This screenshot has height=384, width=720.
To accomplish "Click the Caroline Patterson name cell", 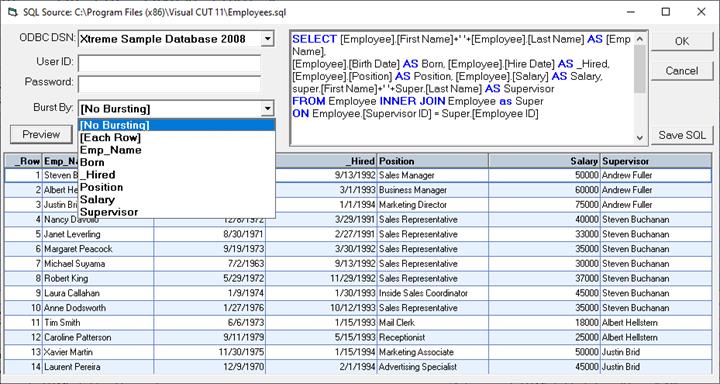I will 98,337.
